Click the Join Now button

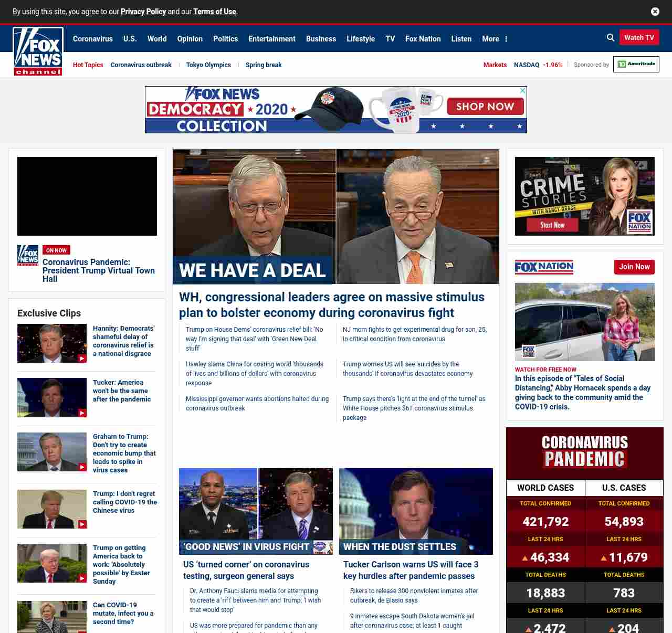(x=634, y=267)
